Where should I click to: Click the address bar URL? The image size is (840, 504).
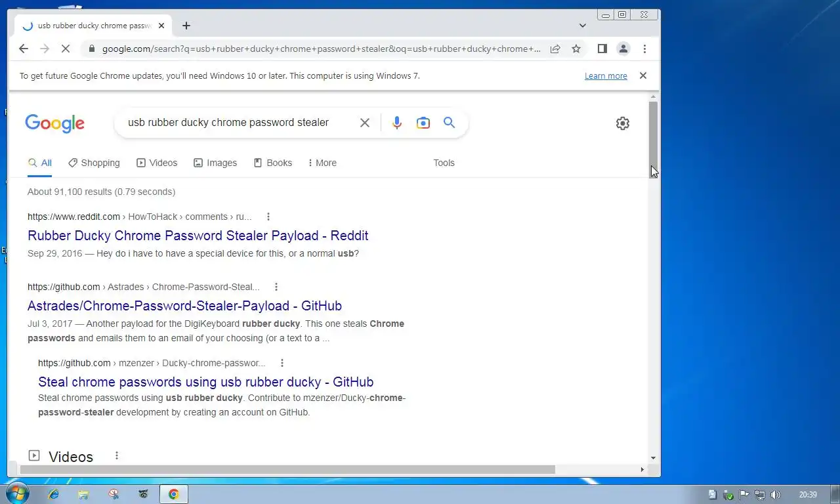(x=322, y=49)
